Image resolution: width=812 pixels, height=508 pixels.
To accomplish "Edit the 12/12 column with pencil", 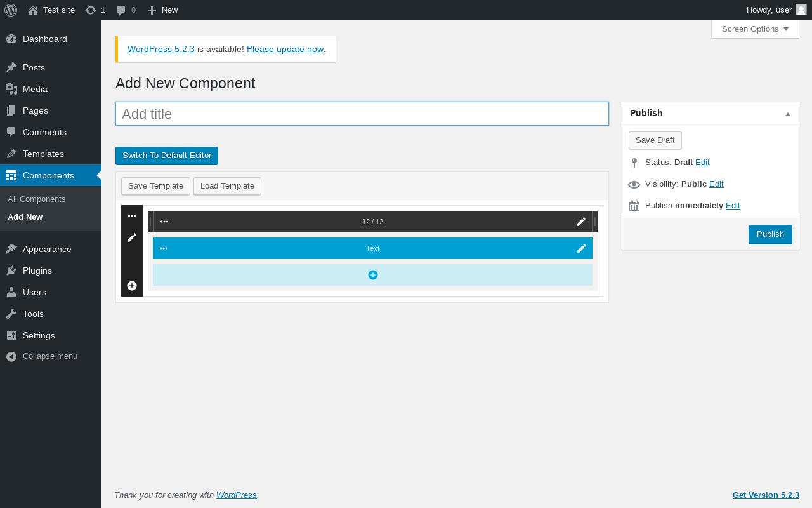I will pyautogui.click(x=581, y=222).
